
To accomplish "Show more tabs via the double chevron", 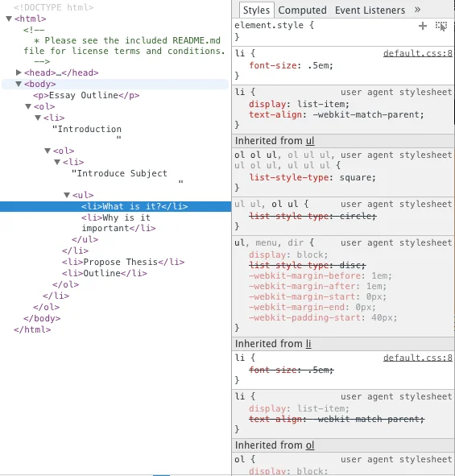I will (x=417, y=10).
